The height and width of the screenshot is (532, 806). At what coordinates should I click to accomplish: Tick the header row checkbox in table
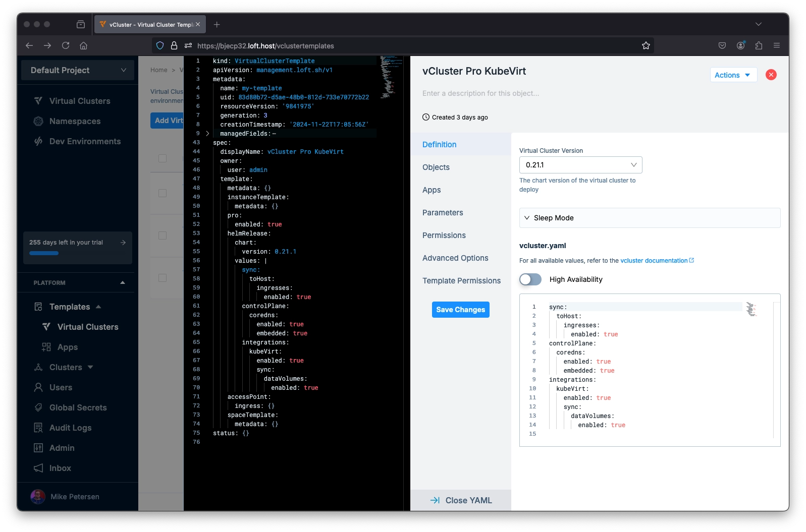[163, 158]
